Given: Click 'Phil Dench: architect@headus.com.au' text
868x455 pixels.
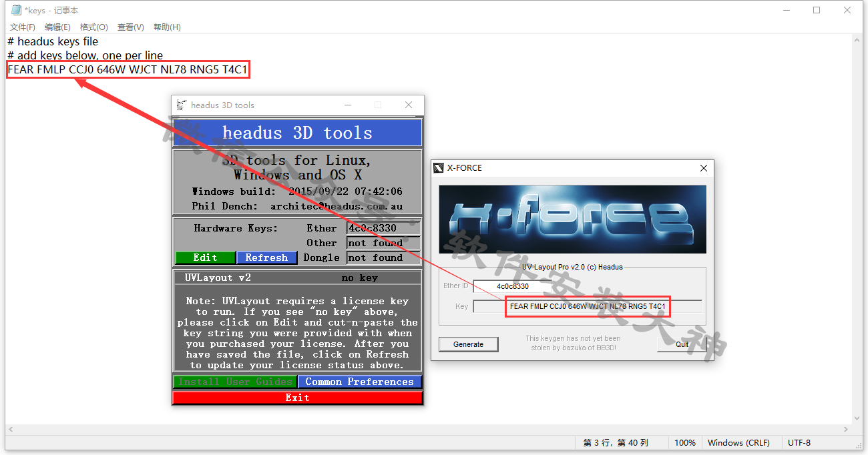Looking at the screenshot, I should click(297, 206).
